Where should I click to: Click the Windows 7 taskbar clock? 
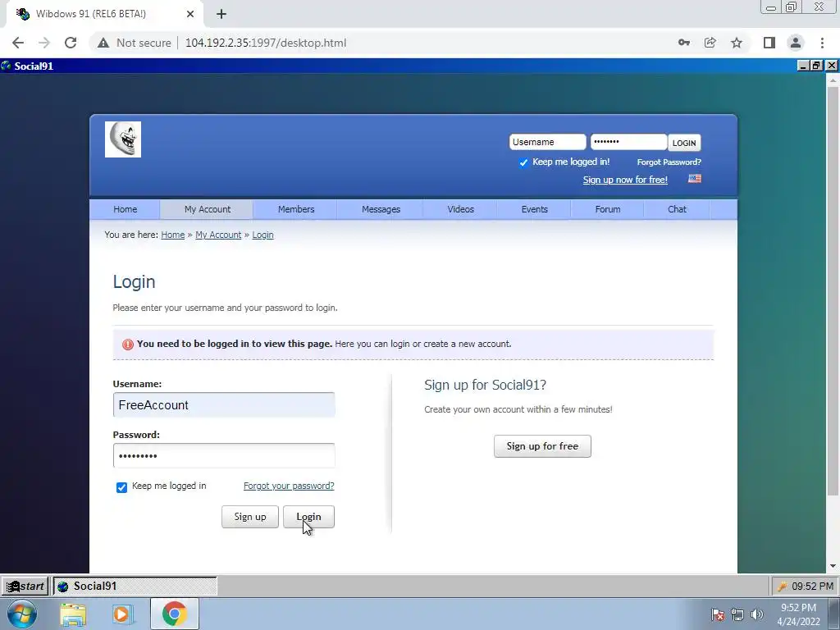click(x=798, y=614)
